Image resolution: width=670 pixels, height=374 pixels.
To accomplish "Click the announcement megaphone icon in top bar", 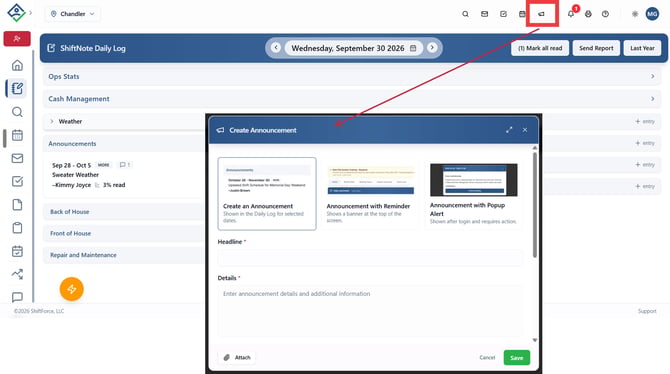I will 541,14.
